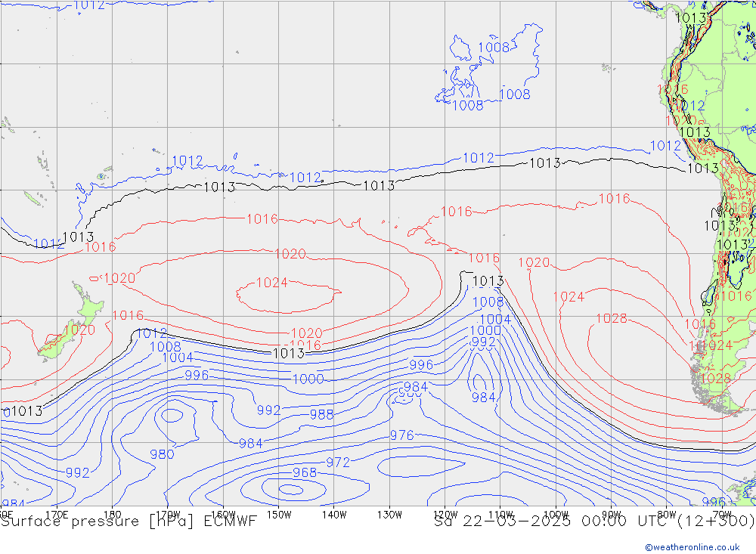The image size is (756, 554).
Task: Click the 1020 label near 105W
Action: (x=534, y=262)
